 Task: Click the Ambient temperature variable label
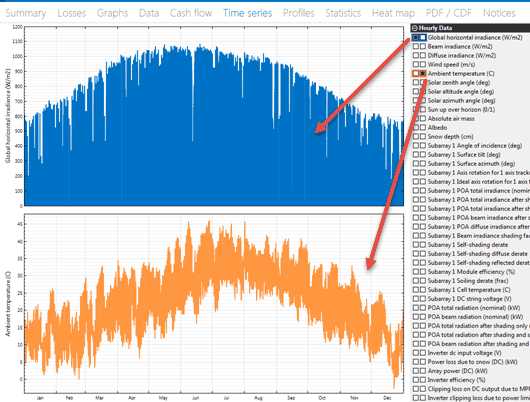click(x=461, y=73)
